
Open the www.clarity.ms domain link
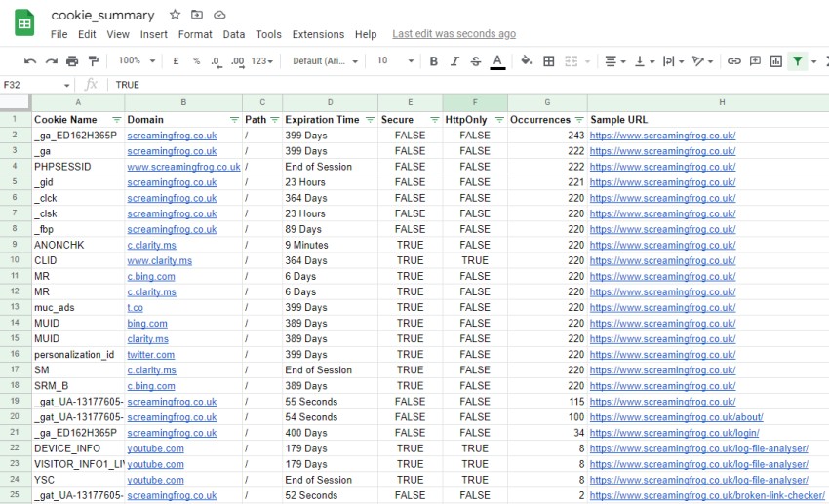coord(159,261)
